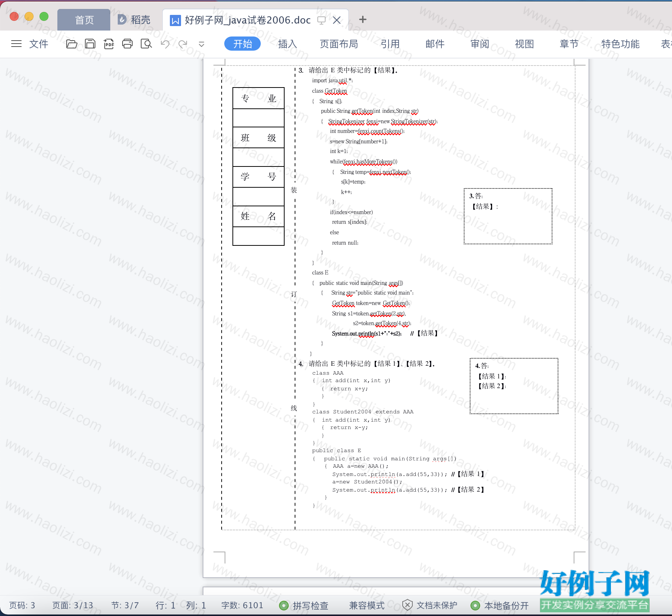672x616 pixels.
Task: Open the 视图 ribbon tab
Action: click(x=524, y=44)
